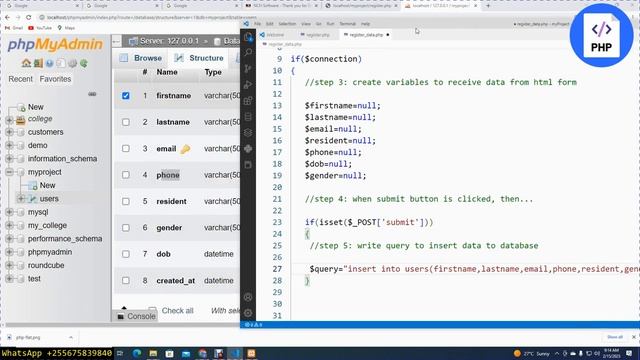Screen dimensions: 640x360
Task: Open Mail app from taskbar
Action: point(186,353)
